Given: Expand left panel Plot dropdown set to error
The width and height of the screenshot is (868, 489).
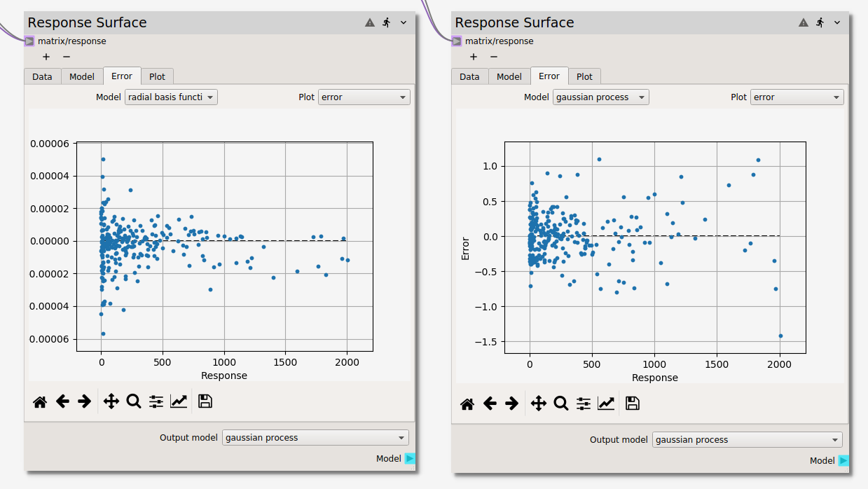Looking at the screenshot, I should click(364, 97).
